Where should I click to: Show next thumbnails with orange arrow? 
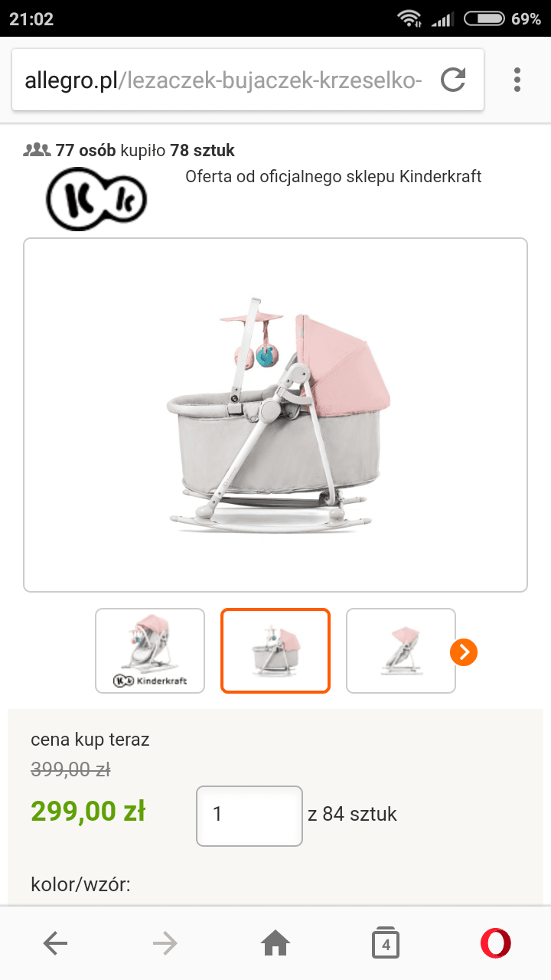464,652
